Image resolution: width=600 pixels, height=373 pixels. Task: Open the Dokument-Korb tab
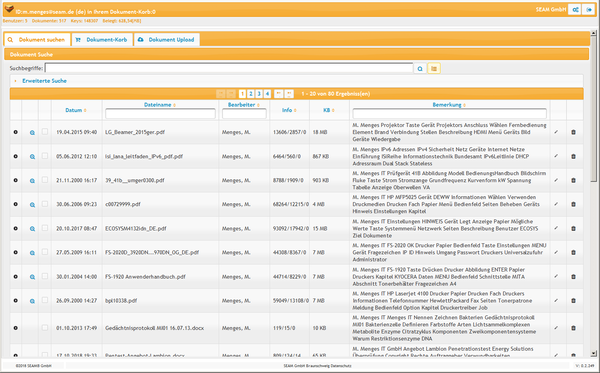point(102,39)
